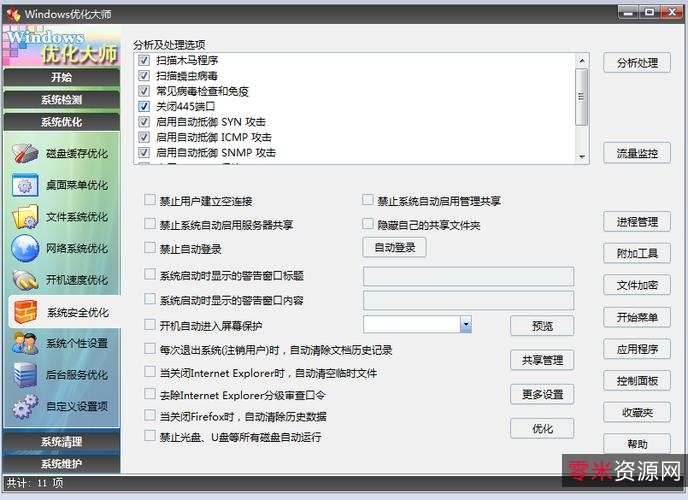
Task: Open 系统个性设置 users icon
Action: tap(25, 343)
